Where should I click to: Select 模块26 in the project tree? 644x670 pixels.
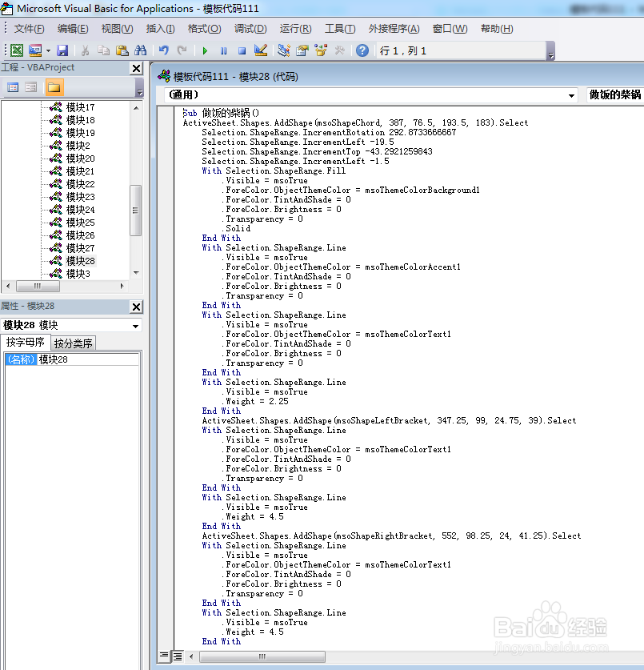click(80, 235)
